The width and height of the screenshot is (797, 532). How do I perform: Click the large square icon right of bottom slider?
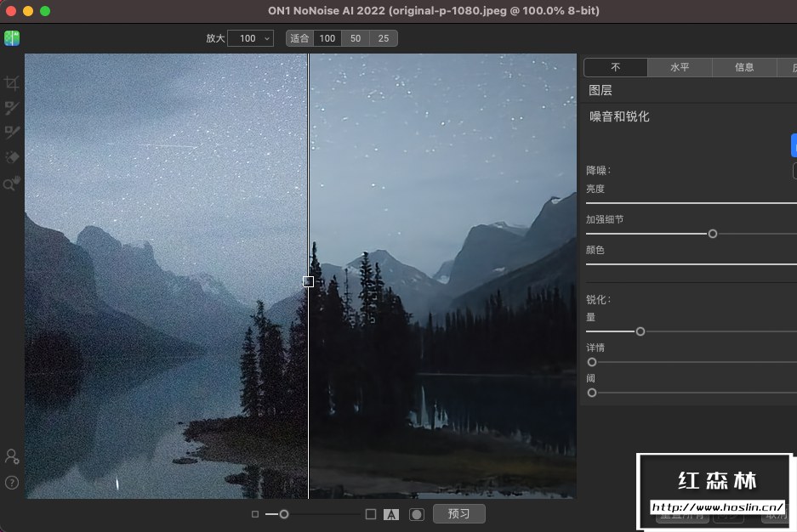click(x=371, y=514)
